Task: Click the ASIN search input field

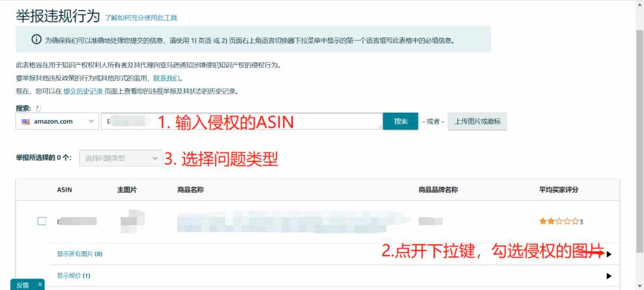Action: coord(242,121)
